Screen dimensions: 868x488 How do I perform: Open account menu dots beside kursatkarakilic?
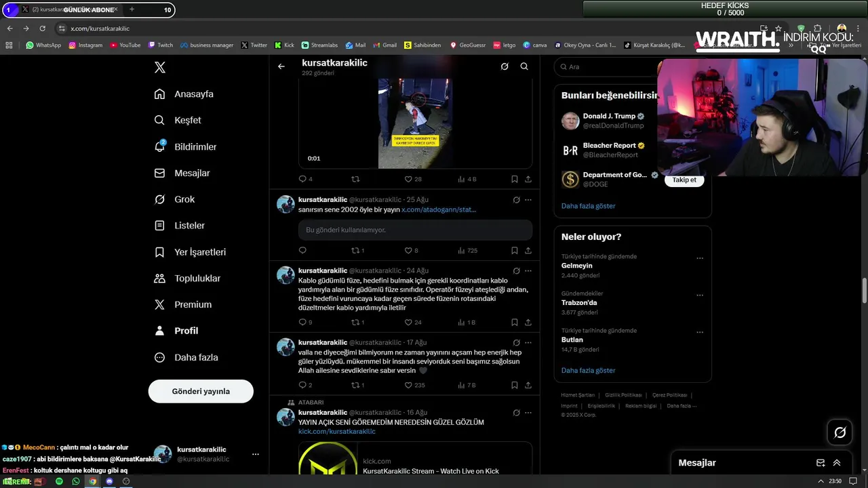coord(256,454)
